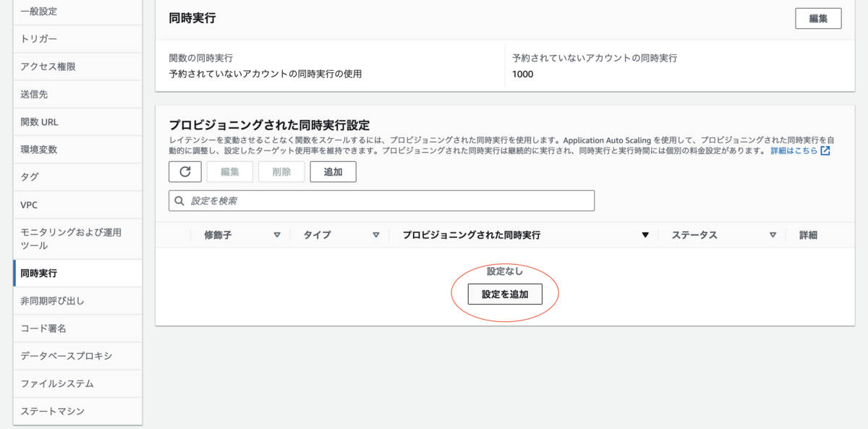868x429 pixels.
Task: Click the disabled 編集 button beside refresh
Action: click(230, 171)
